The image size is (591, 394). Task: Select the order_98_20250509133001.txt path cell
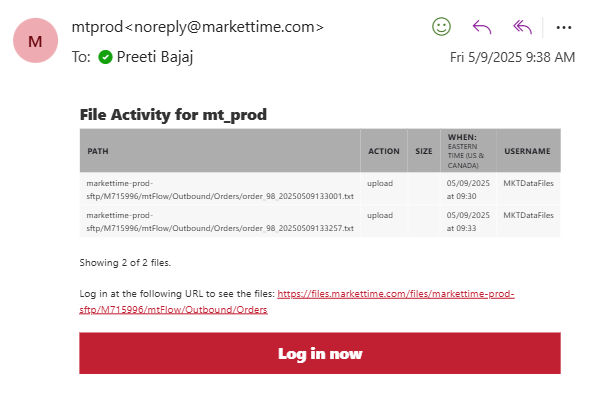pos(220,190)
